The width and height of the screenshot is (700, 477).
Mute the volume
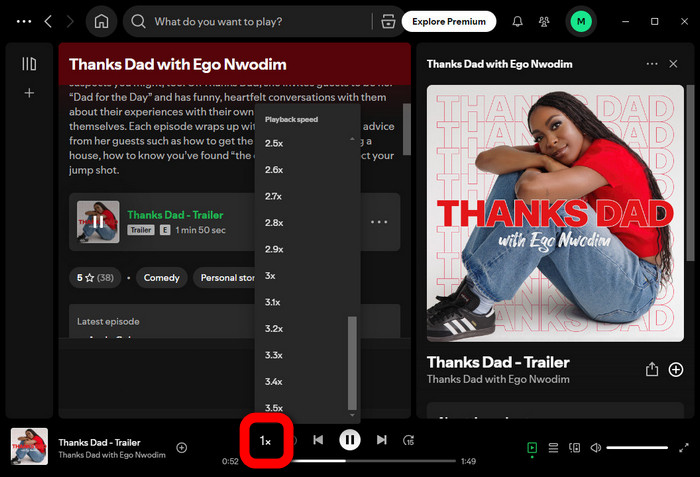click(595, 448)
